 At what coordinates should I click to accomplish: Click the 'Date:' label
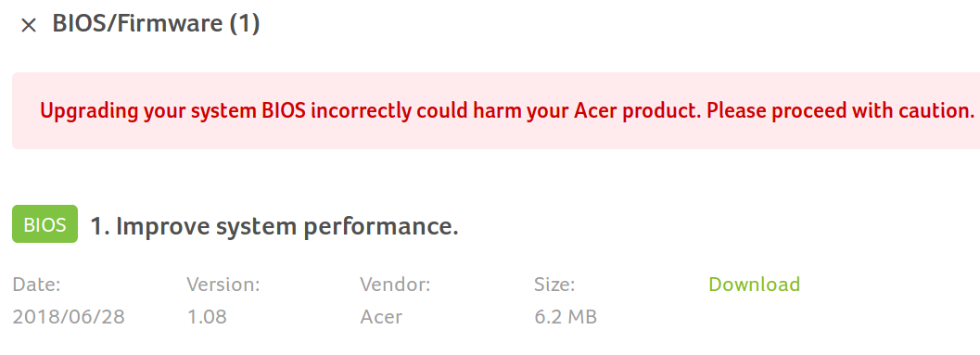[36, 285]
